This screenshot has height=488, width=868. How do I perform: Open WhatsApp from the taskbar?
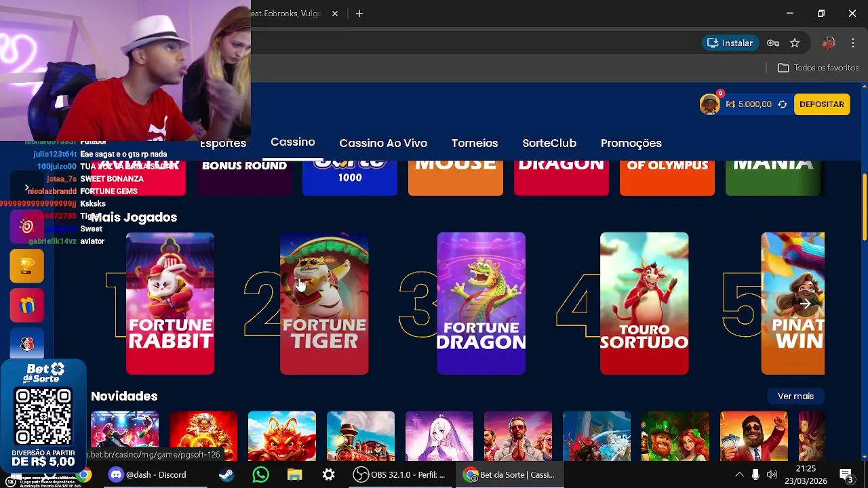click(260, 474)
